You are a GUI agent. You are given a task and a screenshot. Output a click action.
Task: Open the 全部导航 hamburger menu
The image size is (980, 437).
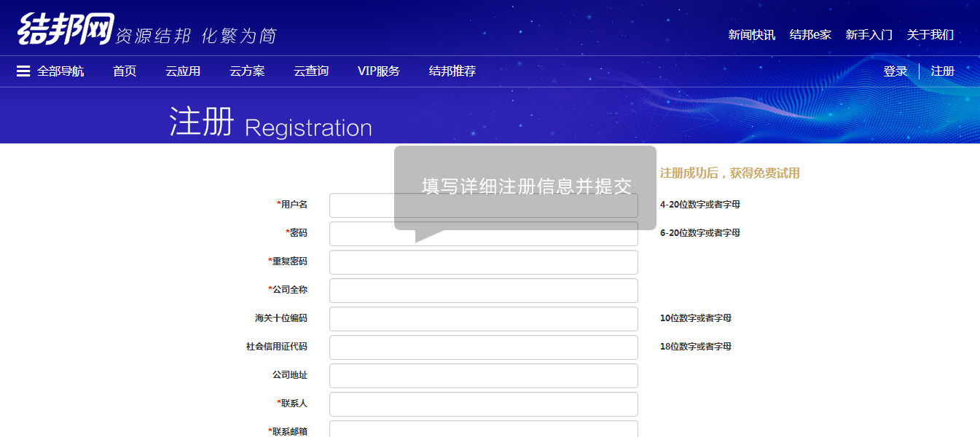point(50,71)
